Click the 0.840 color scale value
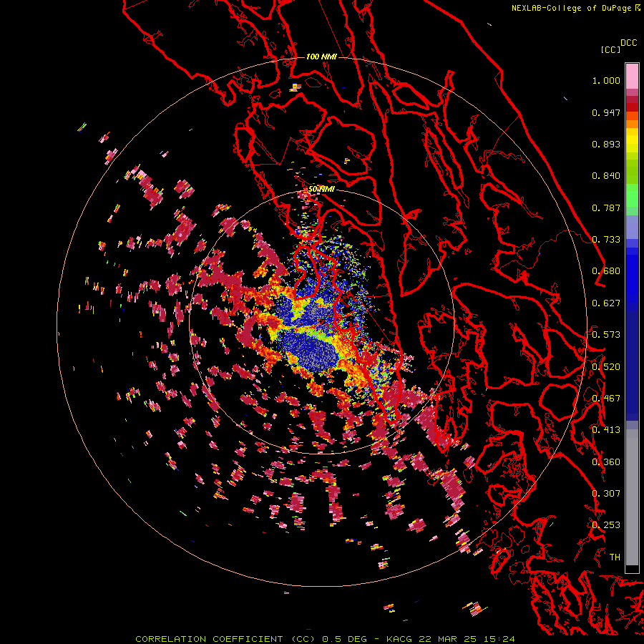Screen dimensions: 644x644 606,176
